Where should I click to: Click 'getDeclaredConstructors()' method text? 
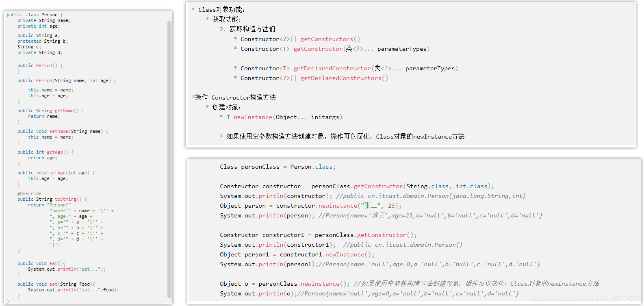coord(345,78)
